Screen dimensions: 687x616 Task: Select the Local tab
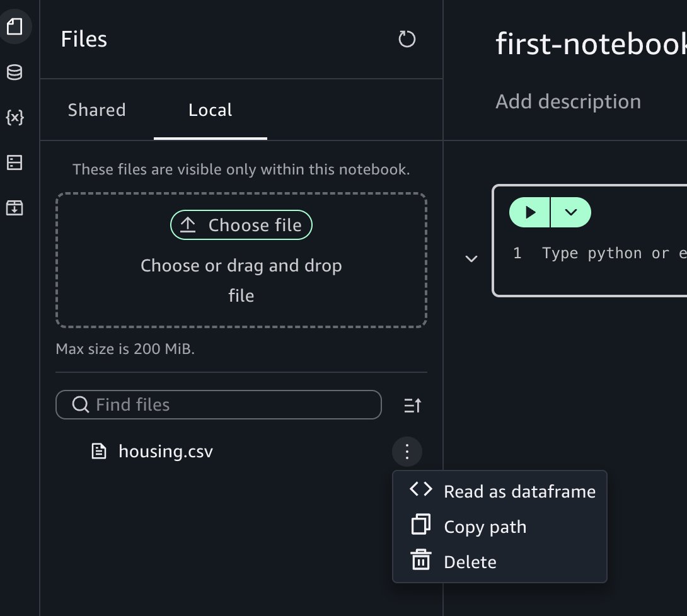[210, 110]
